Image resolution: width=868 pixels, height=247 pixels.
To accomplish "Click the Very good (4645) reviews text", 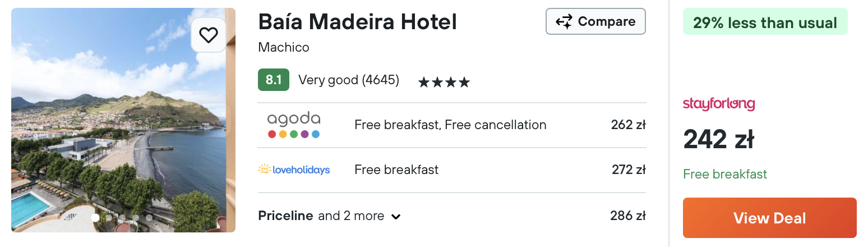I will tap(349, 80).
